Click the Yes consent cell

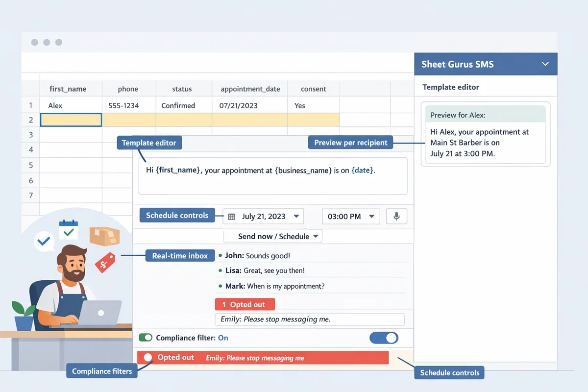tap(314, 105)
